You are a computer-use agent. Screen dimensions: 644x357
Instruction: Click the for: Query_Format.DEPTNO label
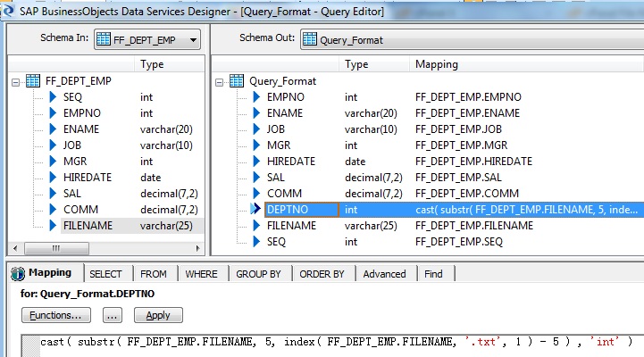pos(88,294)
